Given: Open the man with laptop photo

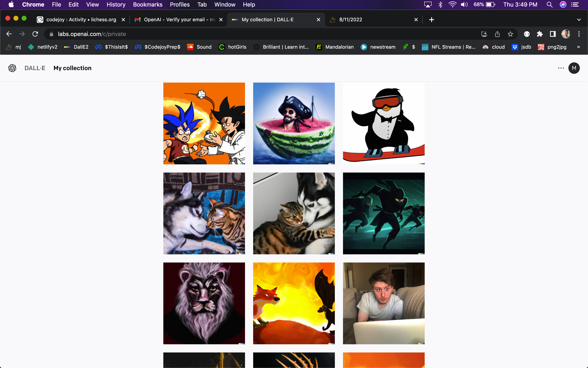Looking at the screenshot, I should coord(384,303).
